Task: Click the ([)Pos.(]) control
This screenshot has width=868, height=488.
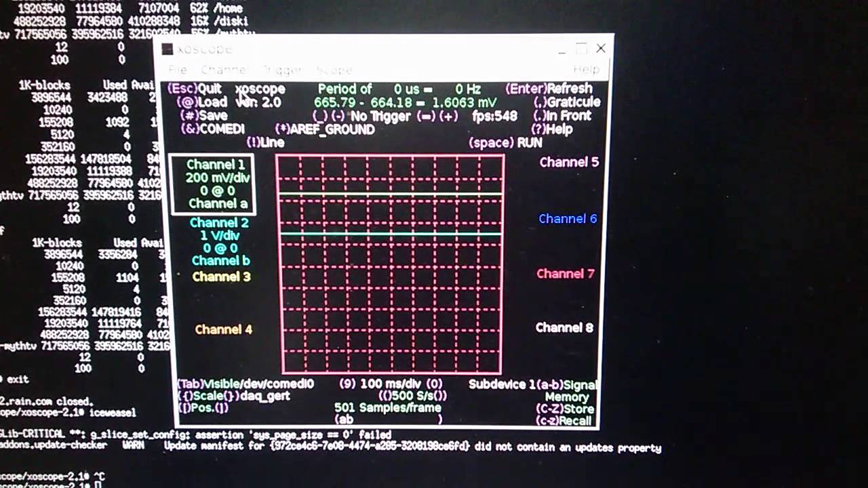Action: click(x=203, y=408)
